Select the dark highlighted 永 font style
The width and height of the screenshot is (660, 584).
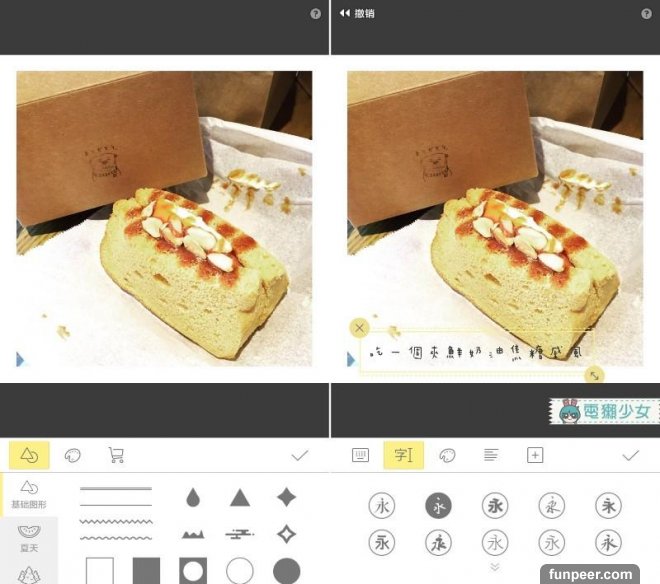439,505
